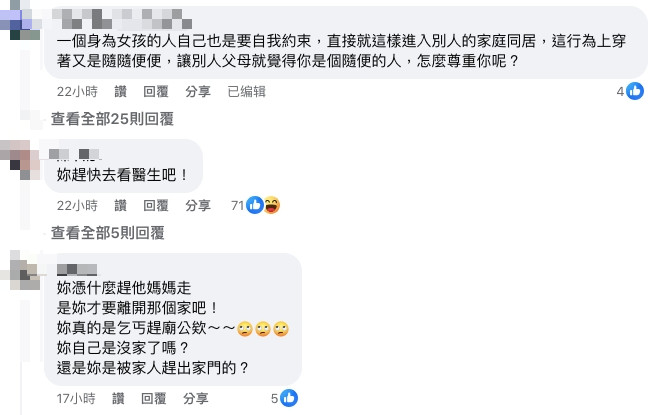
Task: Share the 17小時 comment
Action: click(x=195, y=399)
